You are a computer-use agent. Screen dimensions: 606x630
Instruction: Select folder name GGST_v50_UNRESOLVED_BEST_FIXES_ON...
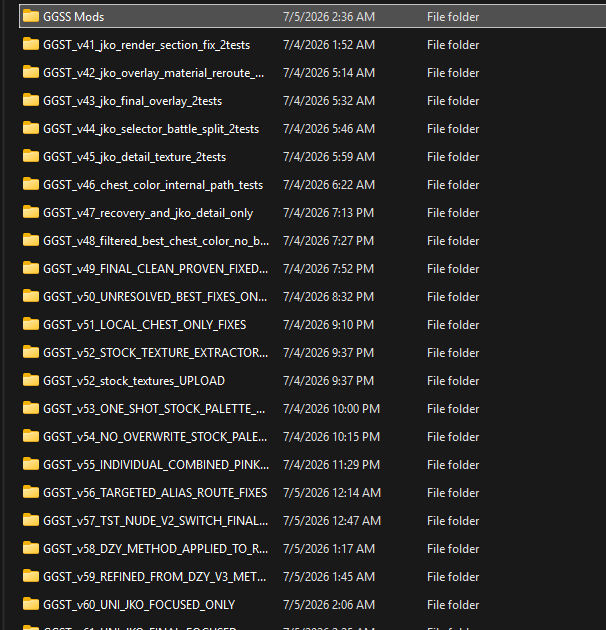click(155, 297)
